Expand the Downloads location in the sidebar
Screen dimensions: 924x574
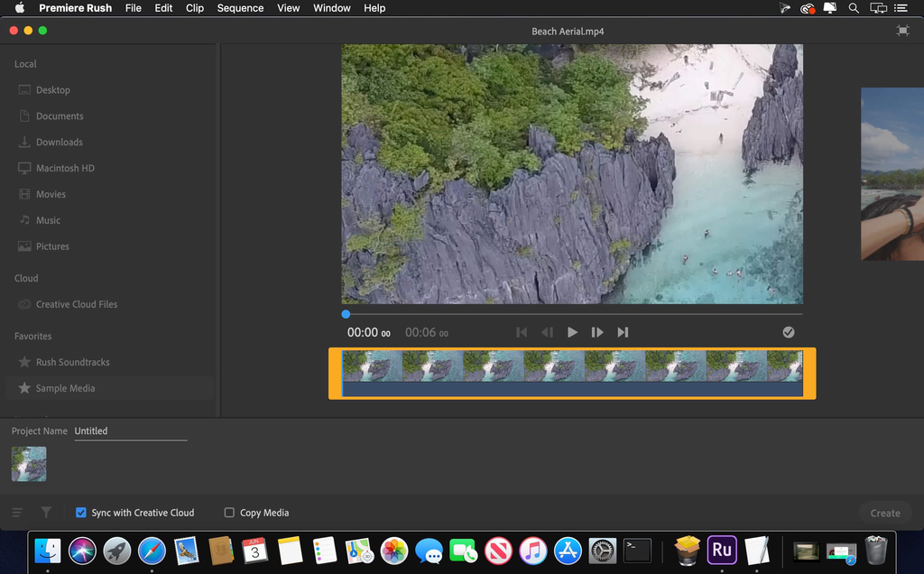coord(58,142)
